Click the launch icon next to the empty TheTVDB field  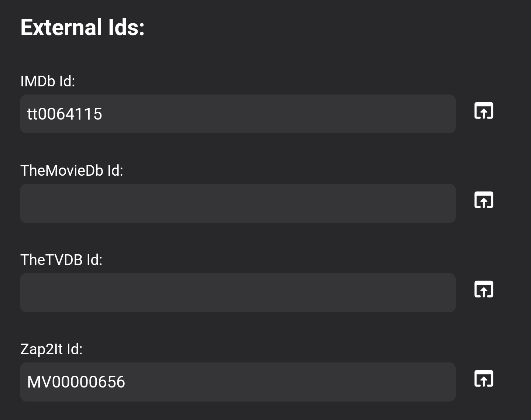[483, 289]
